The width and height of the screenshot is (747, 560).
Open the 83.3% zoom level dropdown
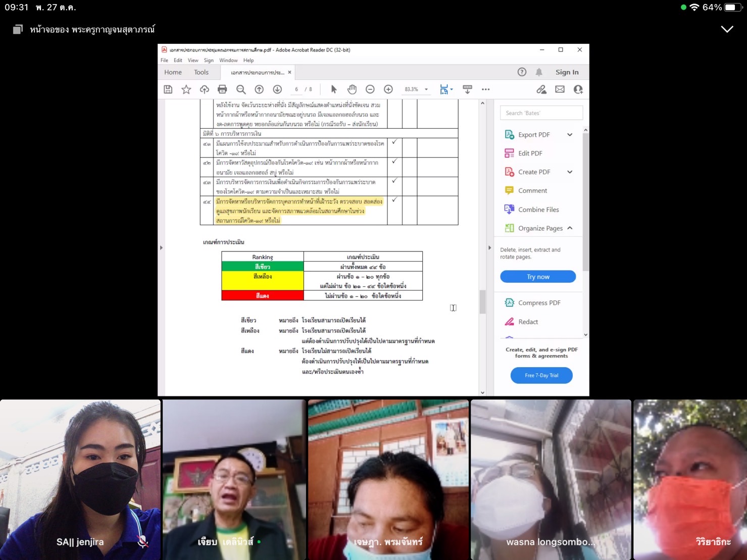pos(426,89)
